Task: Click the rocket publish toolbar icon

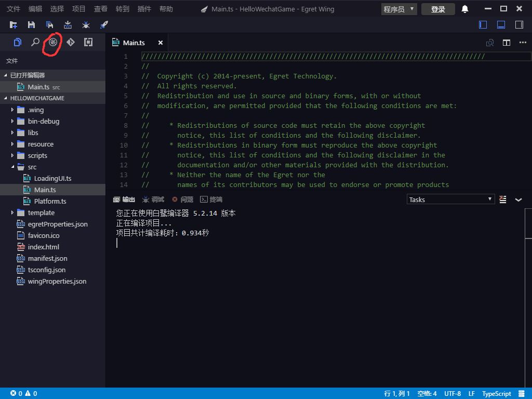Action: click(x=104, y=24)
